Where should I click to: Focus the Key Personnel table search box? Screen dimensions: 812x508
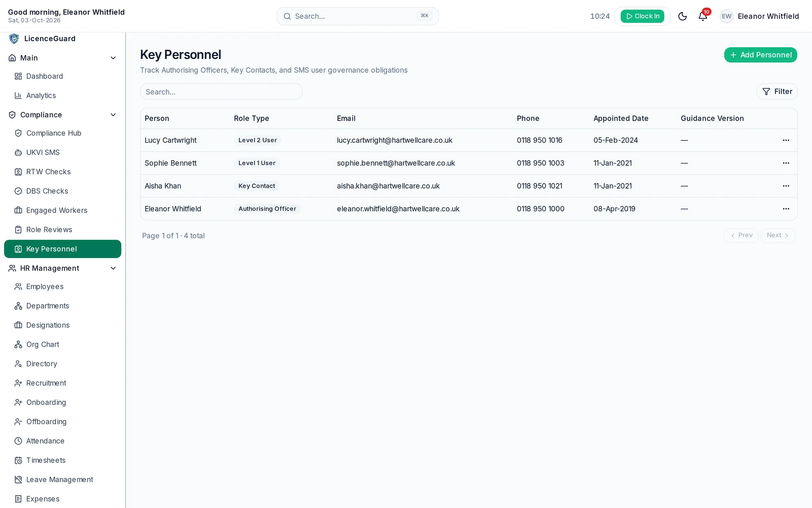coord(221,91)
